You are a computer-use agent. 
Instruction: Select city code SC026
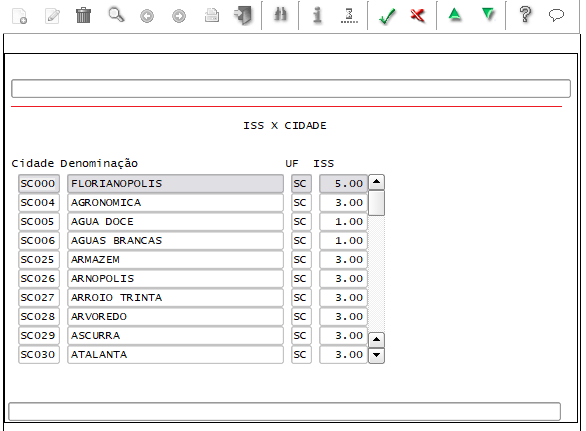pyautogui.click(x=39, y=279)
